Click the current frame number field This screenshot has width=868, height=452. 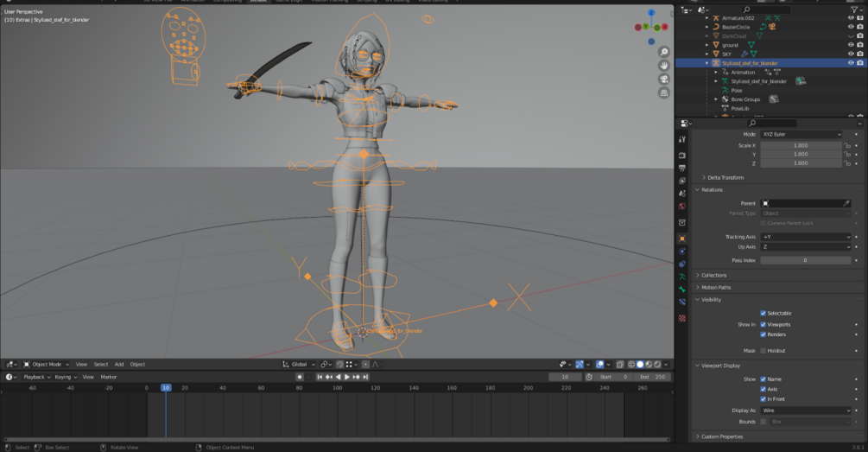565,377
